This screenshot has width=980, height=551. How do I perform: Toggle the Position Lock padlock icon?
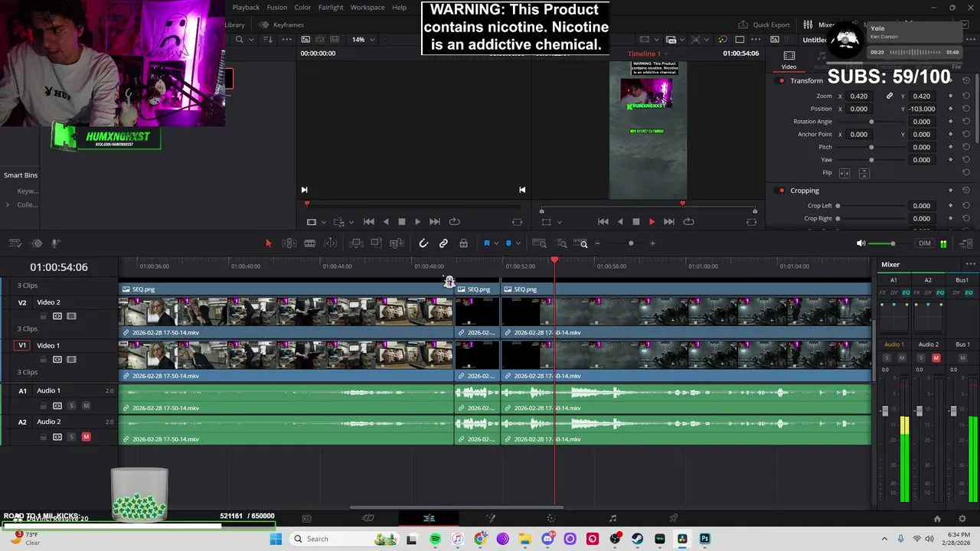(463, 243)
